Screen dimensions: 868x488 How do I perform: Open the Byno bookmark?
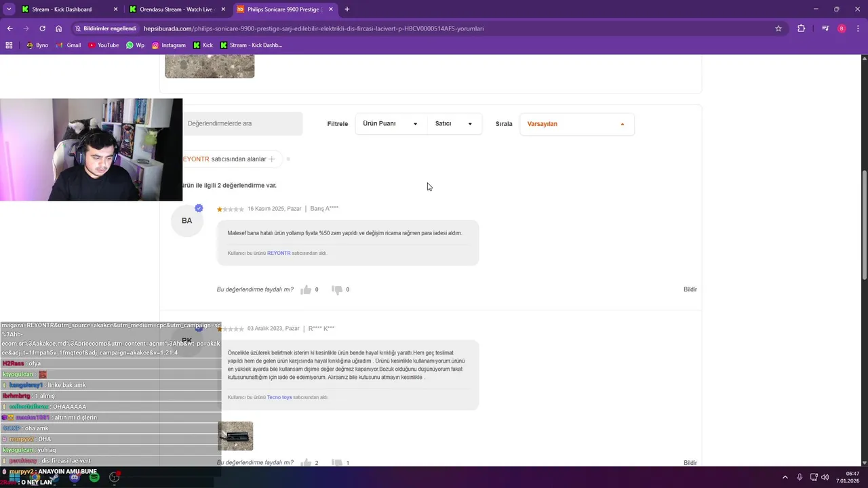click(x=37, y=45)
